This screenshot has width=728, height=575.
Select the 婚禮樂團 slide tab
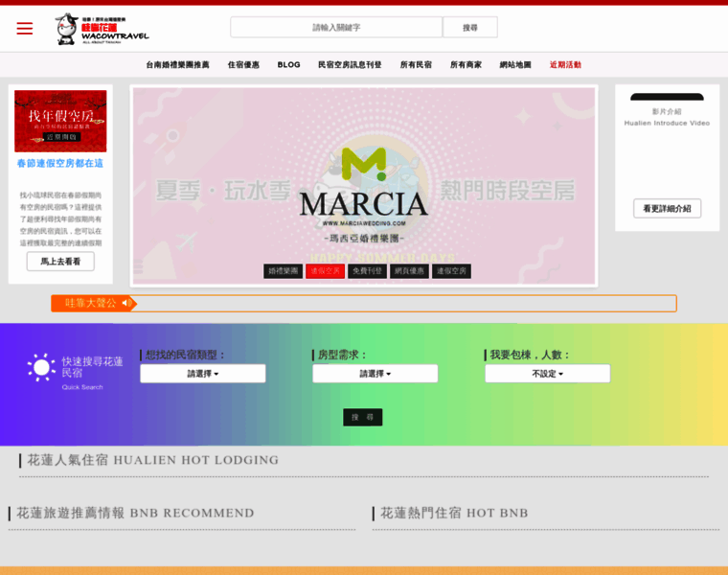coord(284,271)
